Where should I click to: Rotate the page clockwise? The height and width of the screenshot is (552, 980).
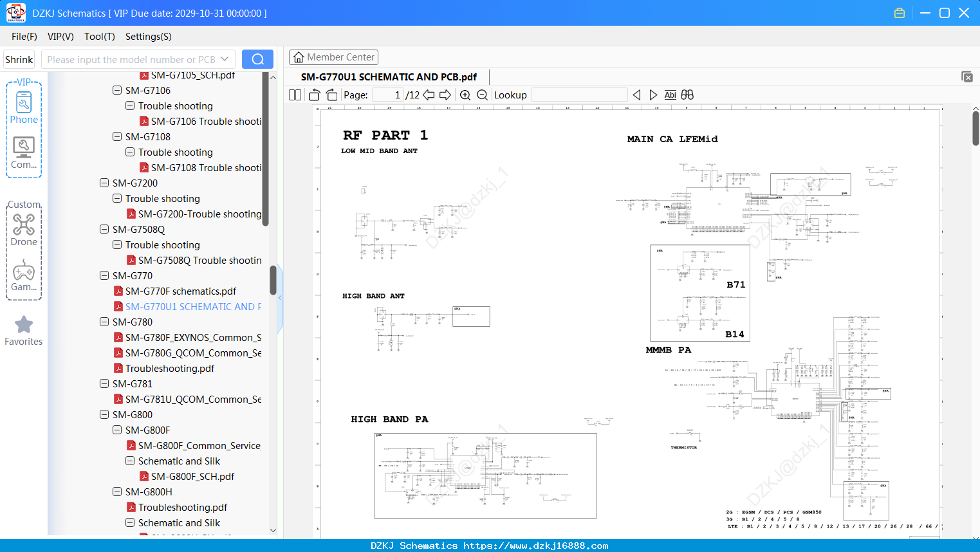[331, 95]
